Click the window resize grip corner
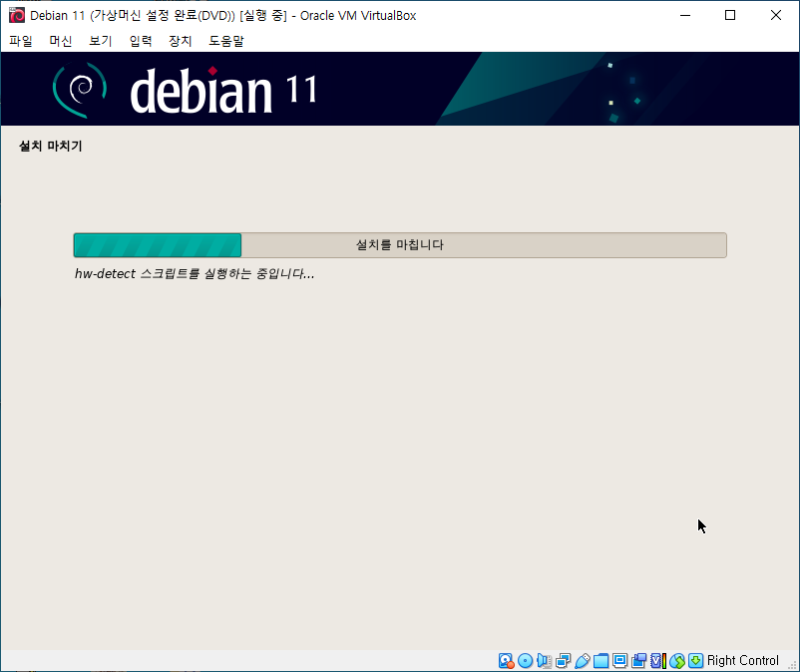This screenshot has width=800, height=672. click(x=792, y=665)
